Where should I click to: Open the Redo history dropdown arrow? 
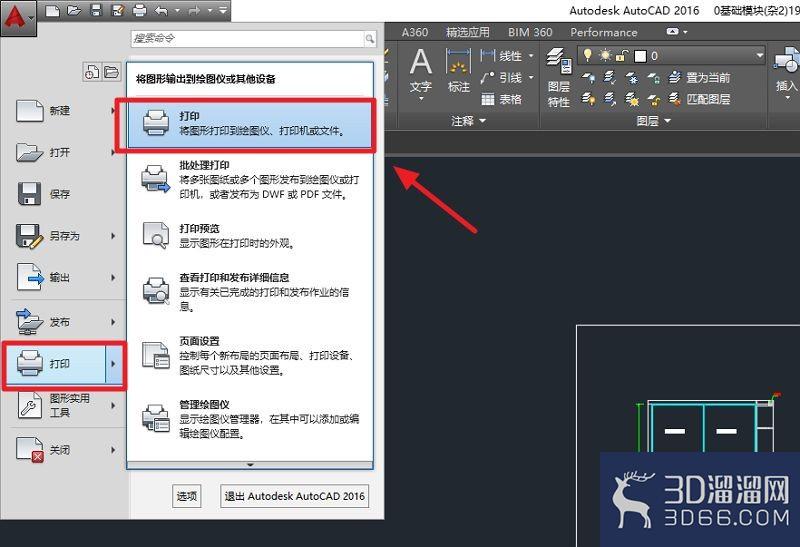click(210, 10)
